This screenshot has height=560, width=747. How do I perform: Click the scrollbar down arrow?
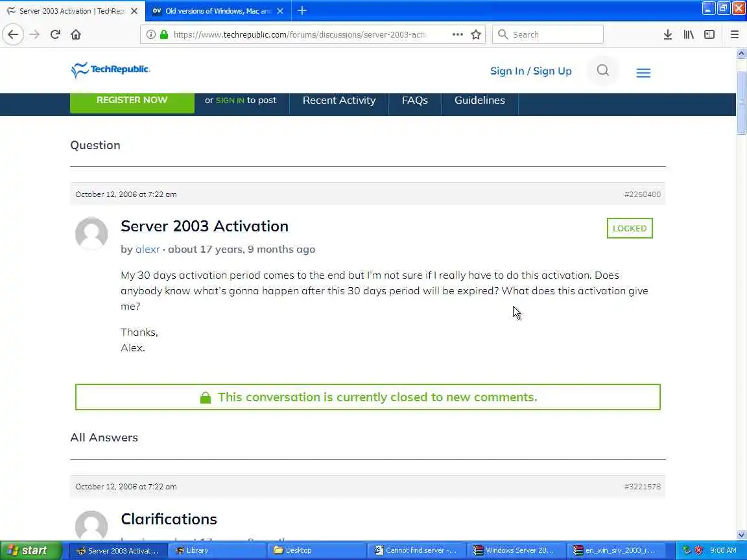point(741,535)
